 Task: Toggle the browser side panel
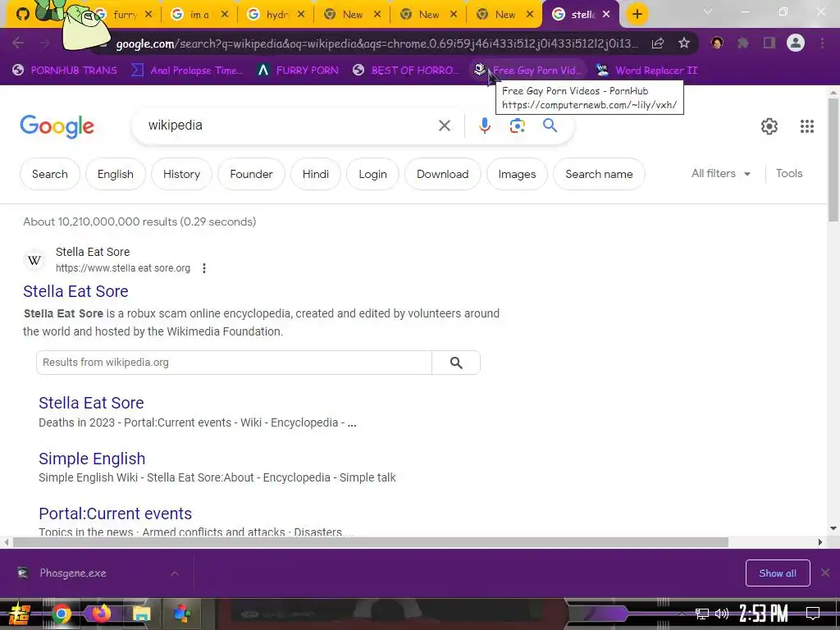(769, 43)
